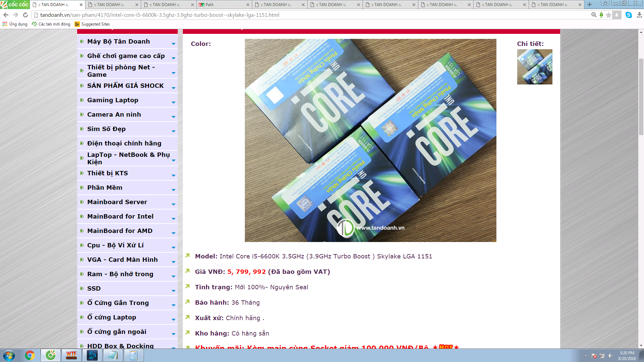The width and height of the screenshot is (644, 362).
Task: Click scrollbar down arrow
Action: click(641, 346)
